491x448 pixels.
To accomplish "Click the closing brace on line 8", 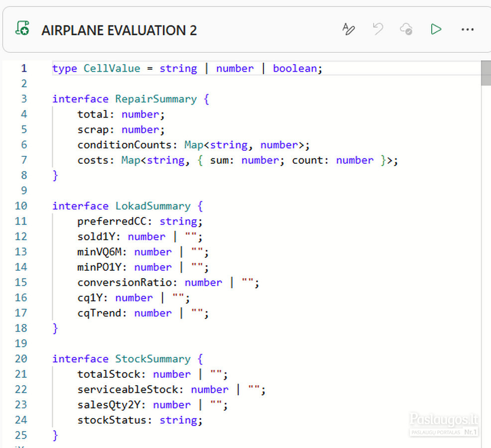I will pyautogui.click(x=55, y=176).
